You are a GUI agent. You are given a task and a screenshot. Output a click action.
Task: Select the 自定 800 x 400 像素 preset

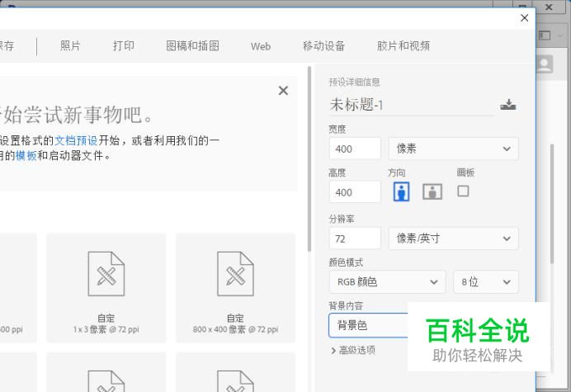[235, 288]
